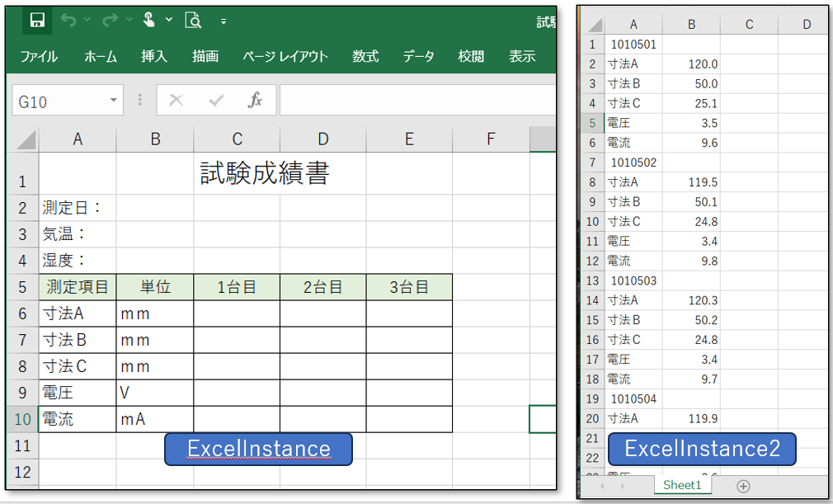
Task: Select the Sheet1 worksheet tab
Action: coord(681,486)
